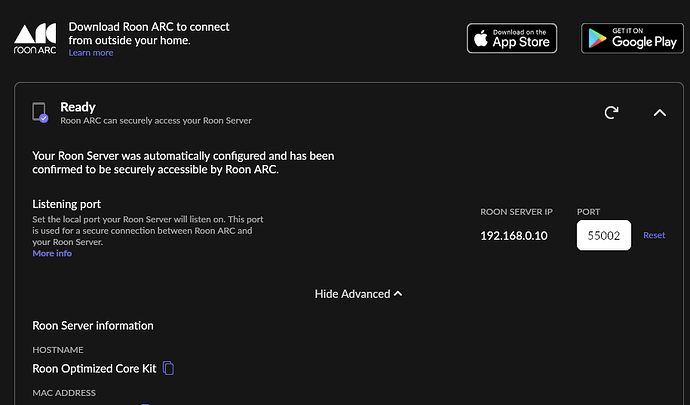Refresh the Roon ARC connection status
The image size is (690, 405).
[x=611, y=113]
